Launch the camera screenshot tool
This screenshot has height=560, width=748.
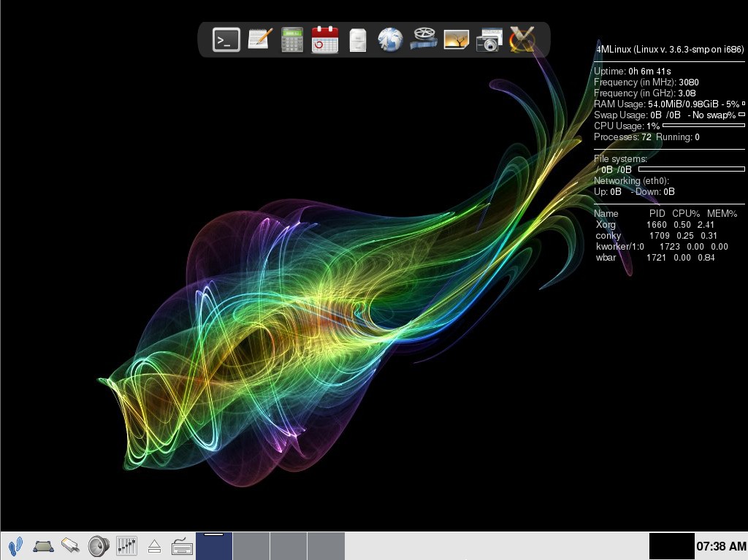[488, 40]
